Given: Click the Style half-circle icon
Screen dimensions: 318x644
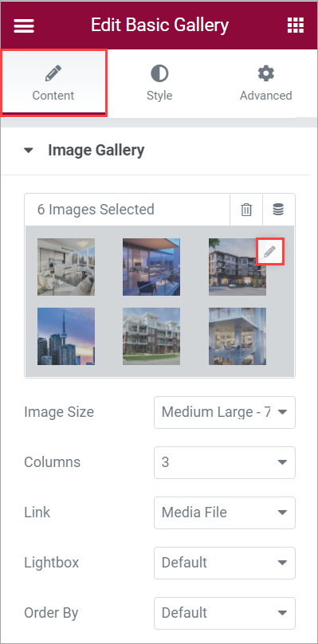Looking at the screenshot, I should click(159, 74).
